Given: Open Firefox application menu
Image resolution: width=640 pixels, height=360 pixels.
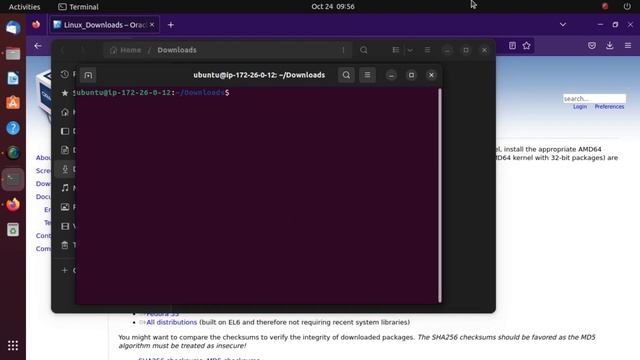Looking at the screenshot, I should [628, 46].
